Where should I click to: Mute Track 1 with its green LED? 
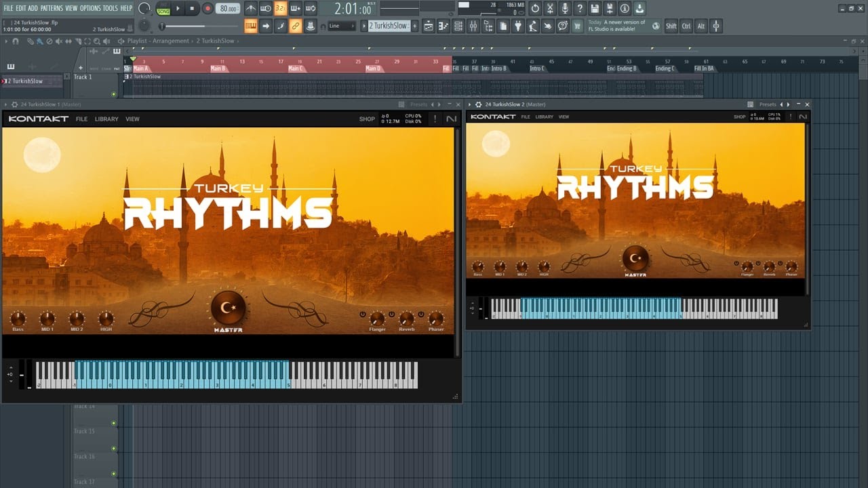tap(113, 94)
